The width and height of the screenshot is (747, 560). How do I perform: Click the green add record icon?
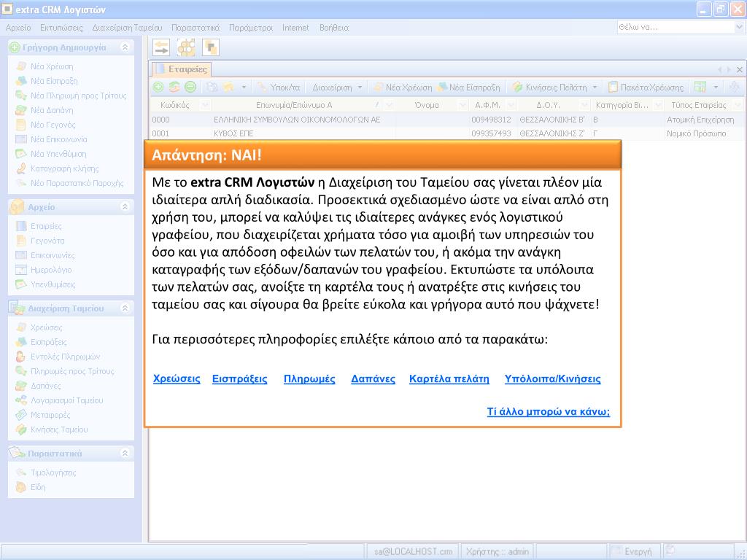tap(158, 87)
